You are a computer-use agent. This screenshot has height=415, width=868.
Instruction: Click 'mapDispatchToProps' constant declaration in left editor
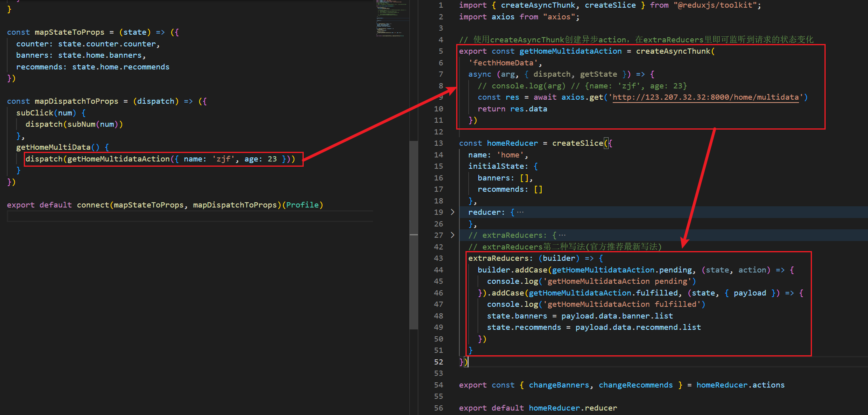click(x=77, y=101)
